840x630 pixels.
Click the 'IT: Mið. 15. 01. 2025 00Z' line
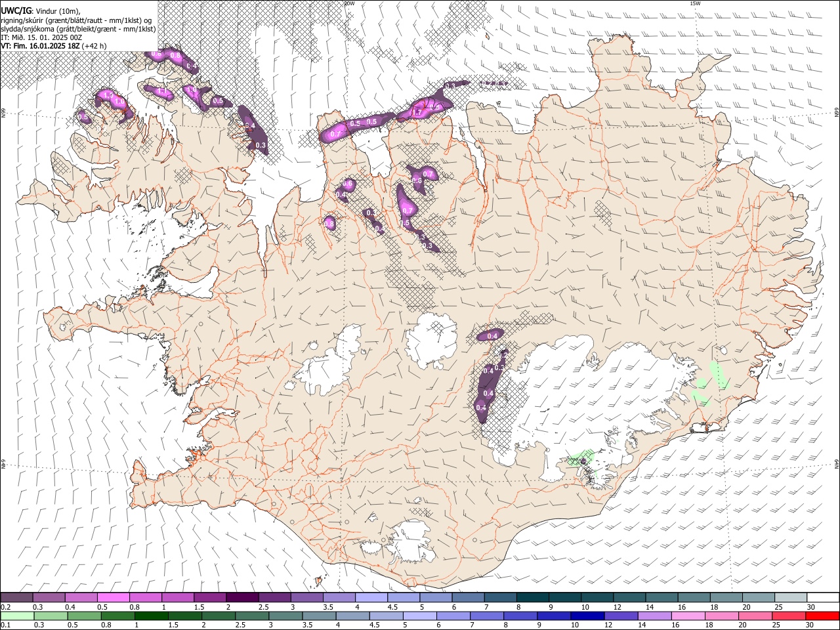point(41,37)
